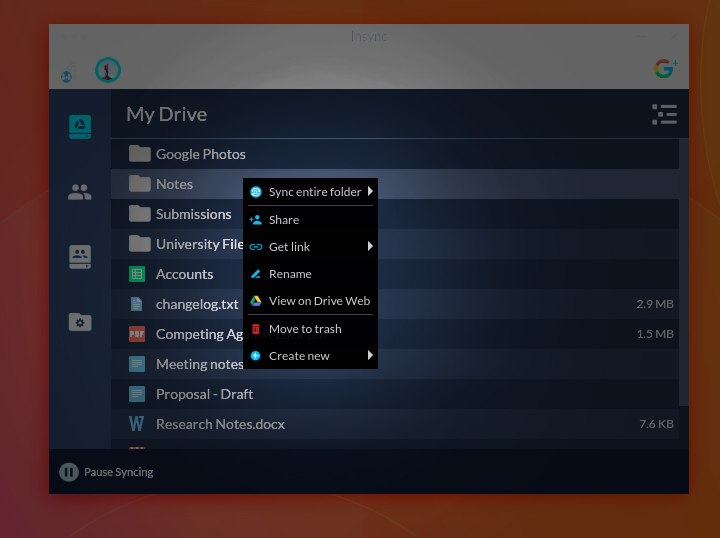Click the Pause Syncing icon
This screenshot has height=538, width=720.
tap(69, 472)
